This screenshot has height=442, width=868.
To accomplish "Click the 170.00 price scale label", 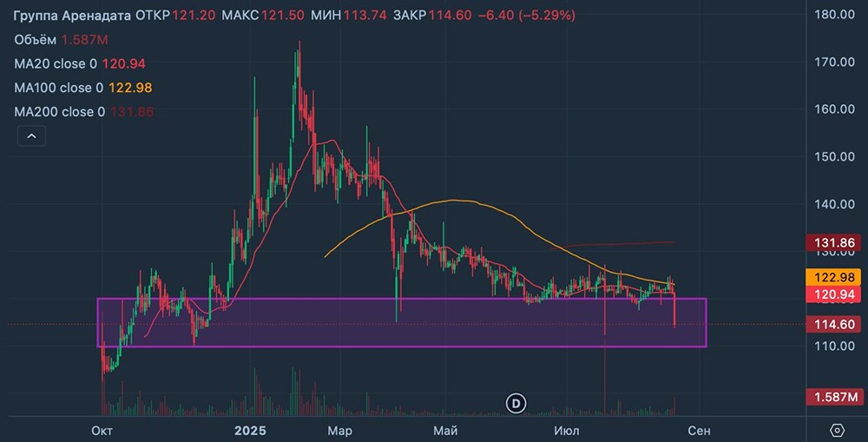I will click(x=834, y=62).
